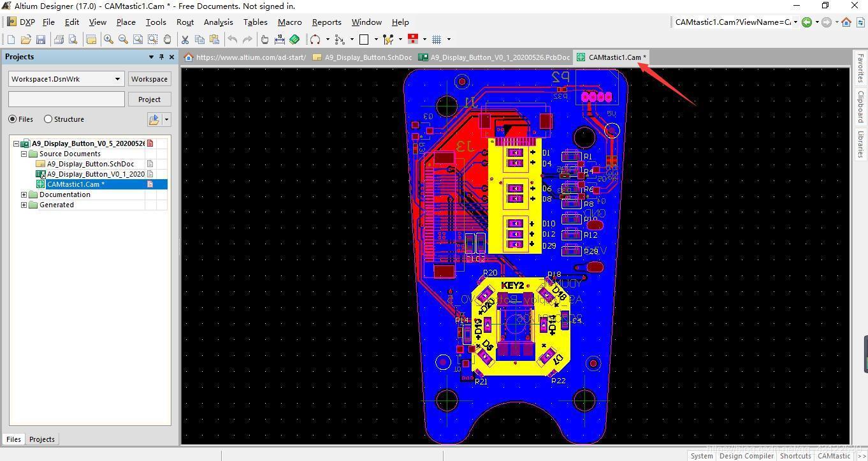
Task: Open Workspace1.DsnWrk dropdown
Action: (x=117, y=79)
